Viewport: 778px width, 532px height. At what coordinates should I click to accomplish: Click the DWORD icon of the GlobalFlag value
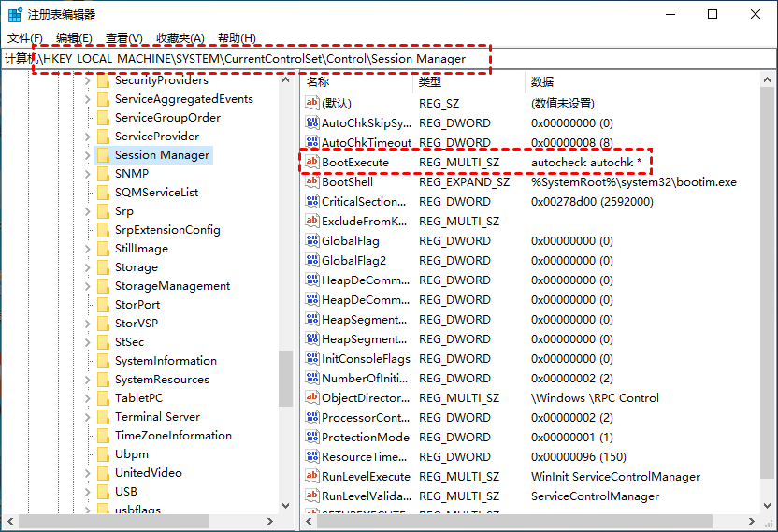311,240
